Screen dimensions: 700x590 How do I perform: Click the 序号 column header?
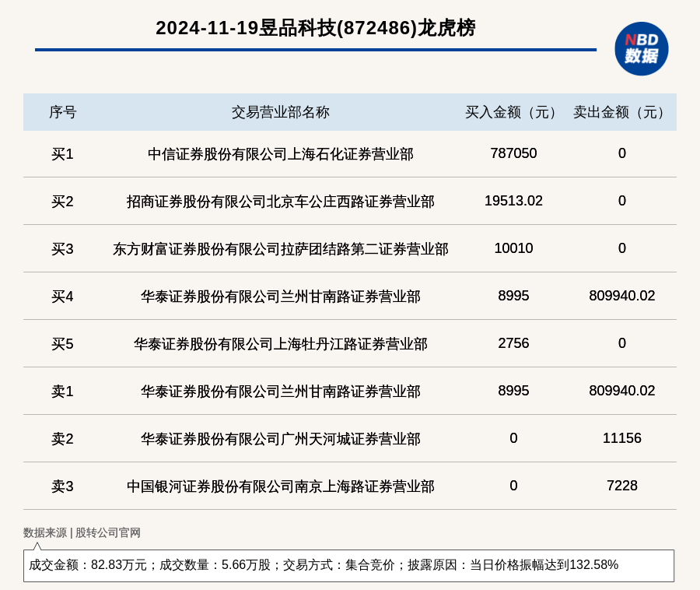tap(62, 112)
